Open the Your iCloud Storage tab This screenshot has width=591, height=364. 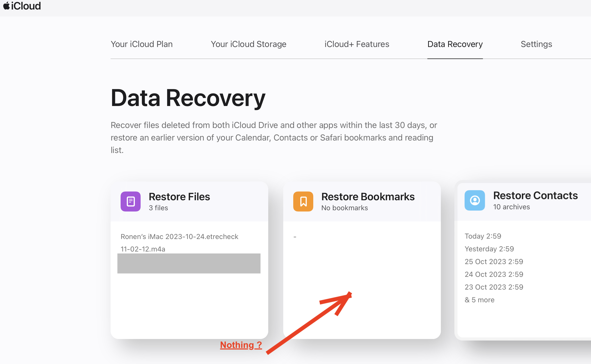pyautogui.click(x=248, y=44)
